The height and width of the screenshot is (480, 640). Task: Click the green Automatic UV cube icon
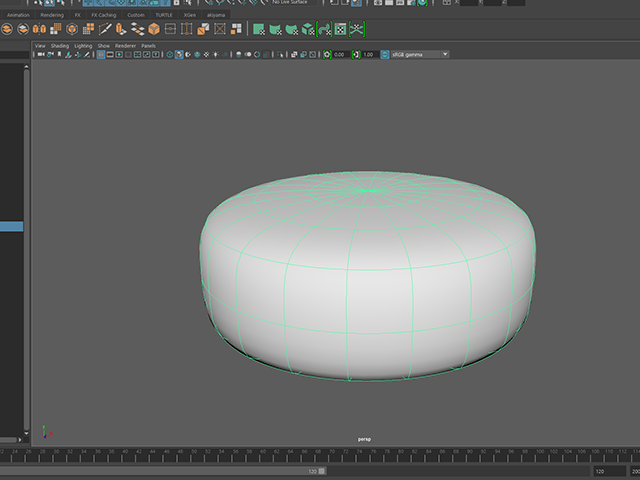308,29
